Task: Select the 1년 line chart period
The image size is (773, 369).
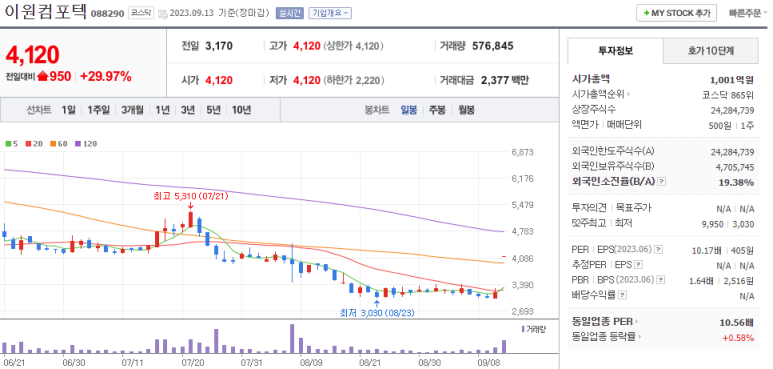Action: click(x=162, y=110)
